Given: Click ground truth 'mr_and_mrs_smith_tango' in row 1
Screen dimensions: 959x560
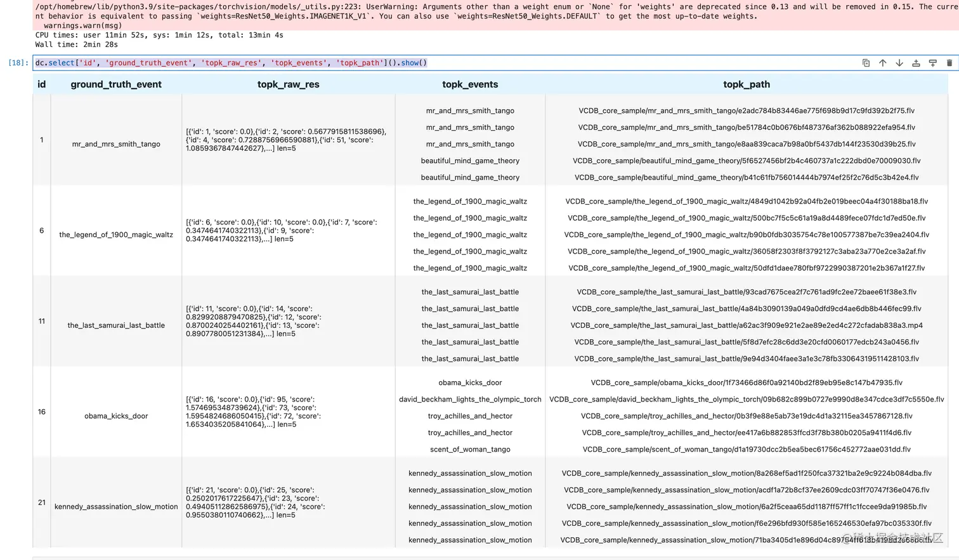Looking at the screenshot, I should (x=116, y=144).
